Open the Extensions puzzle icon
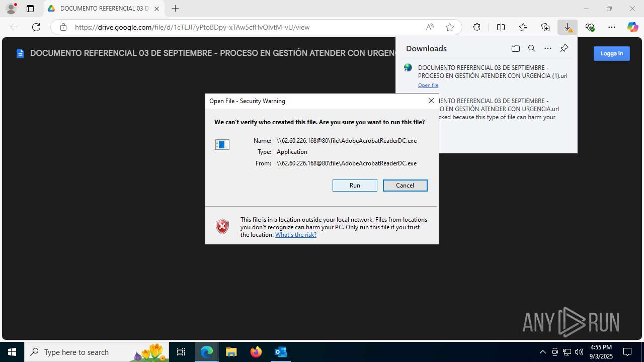Image resolution: width=644 pixels, height=362 pixels. tap(476, 27)
